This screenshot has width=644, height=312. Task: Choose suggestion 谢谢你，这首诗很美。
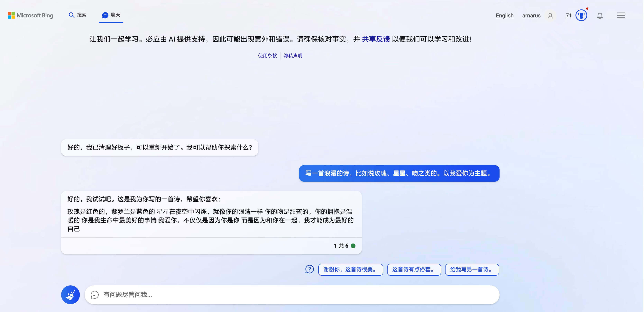(x=351, y=270)
